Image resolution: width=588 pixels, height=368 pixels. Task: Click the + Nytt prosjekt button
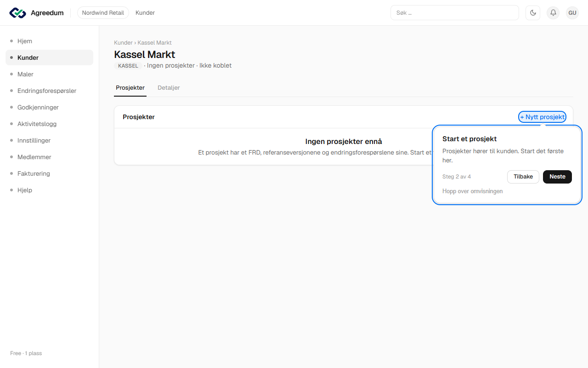543,117
